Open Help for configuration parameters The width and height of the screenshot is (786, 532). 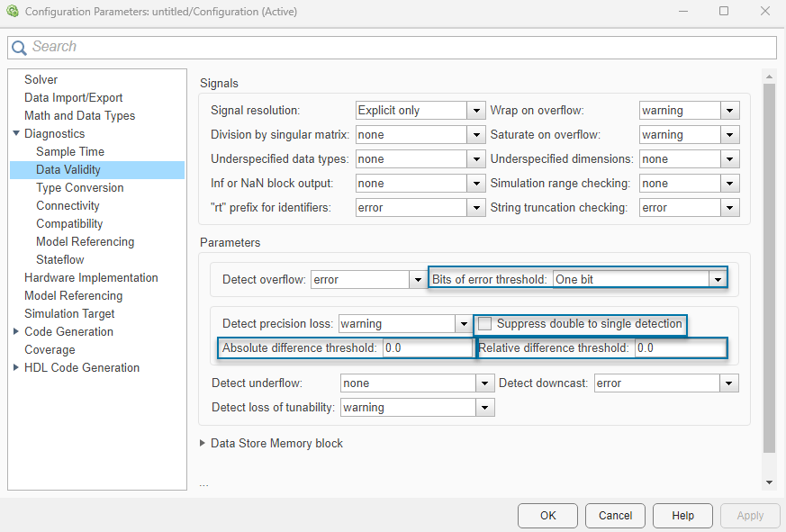click(x=682, y=516)
